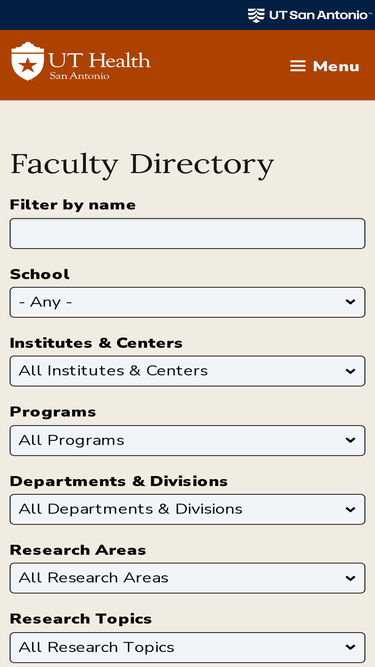The image size is (375, 667).
Task: Click chevron arrow on Research Areas dropdown
Action: tap(350, 578)
